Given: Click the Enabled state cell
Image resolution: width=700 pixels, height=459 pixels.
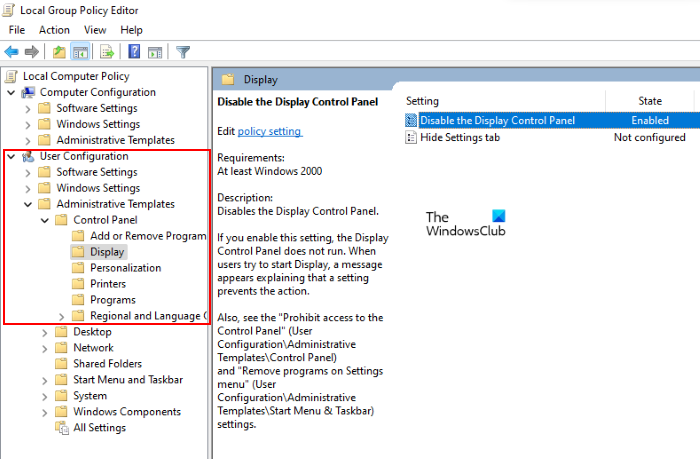Looking at the screenshot, I should 650,120.
